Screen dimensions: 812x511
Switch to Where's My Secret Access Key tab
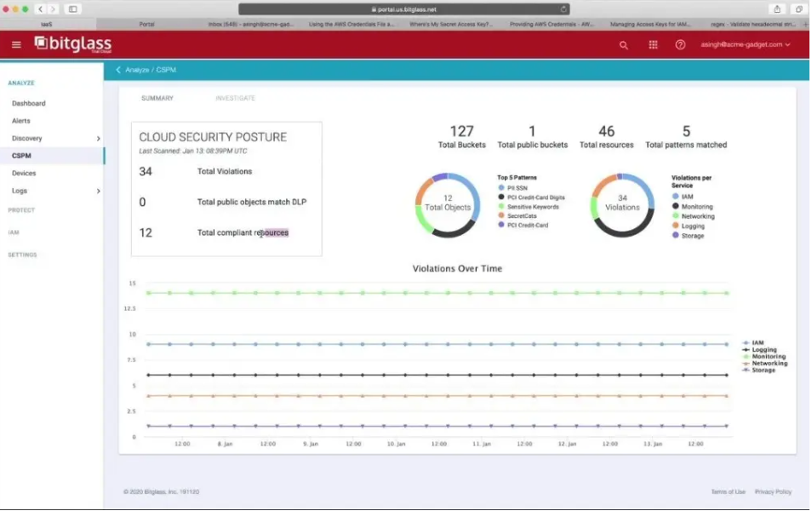(451, 24)
